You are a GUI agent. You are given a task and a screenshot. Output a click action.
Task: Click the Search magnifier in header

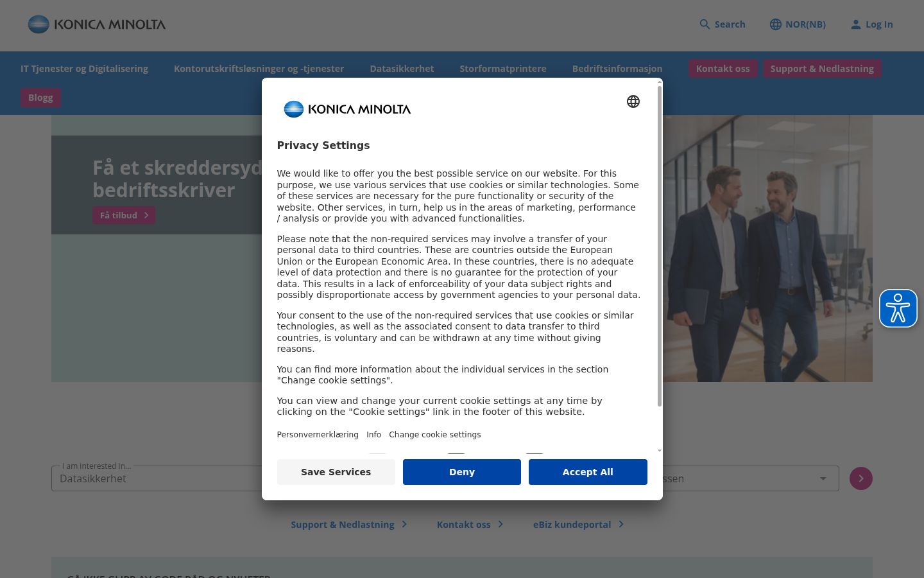click(705, 24)
